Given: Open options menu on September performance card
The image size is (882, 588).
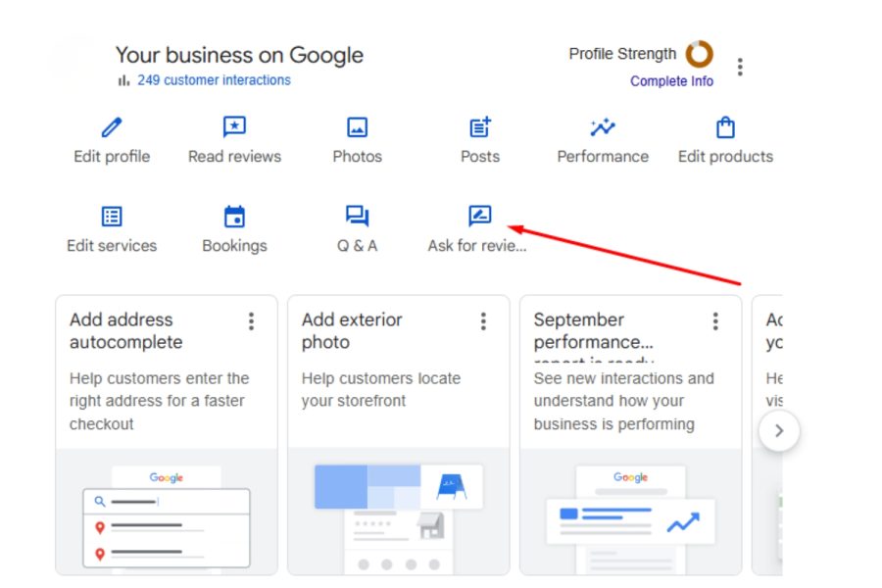Looking at the screenshot, I should 714,320.
